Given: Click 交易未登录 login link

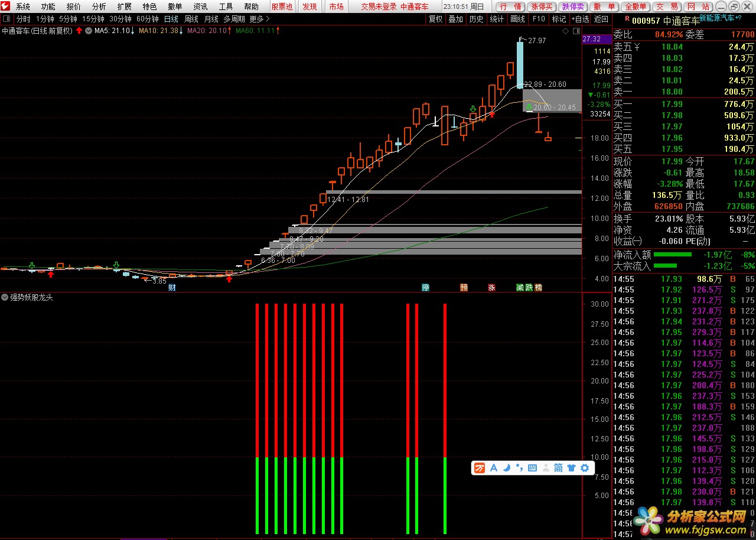Looking at the screenshot, I should (379, 7).
